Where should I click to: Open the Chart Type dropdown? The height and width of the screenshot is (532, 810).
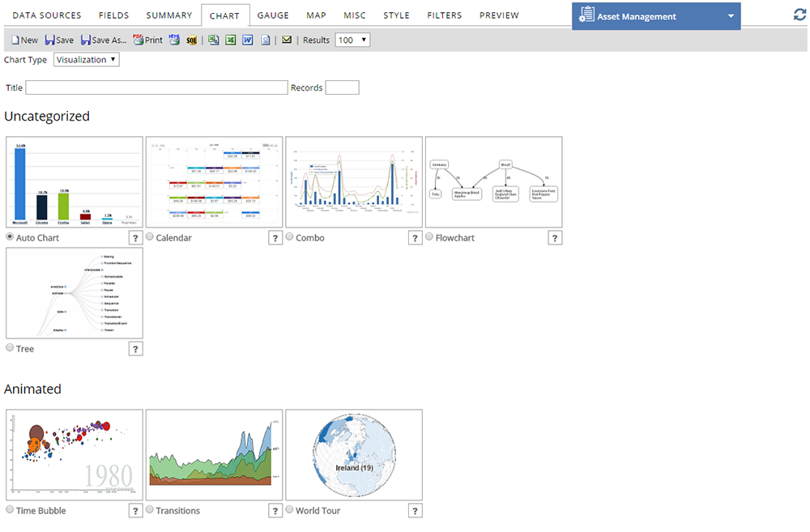86,60
